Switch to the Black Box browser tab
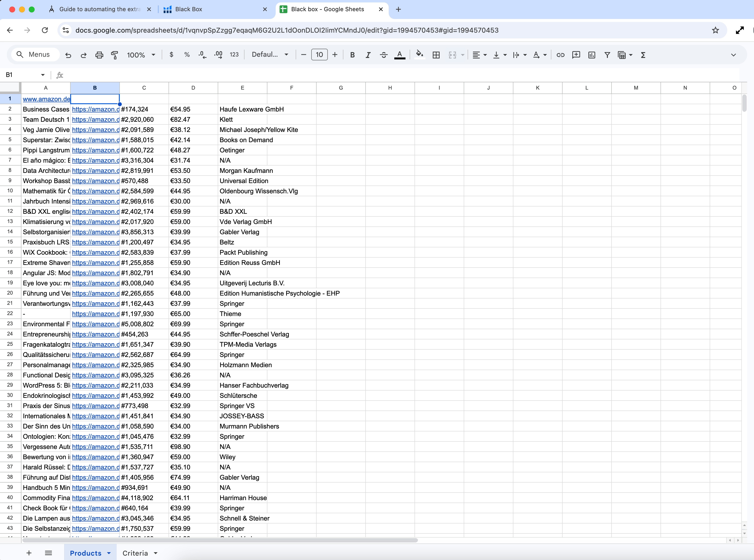 click(216, 9)
